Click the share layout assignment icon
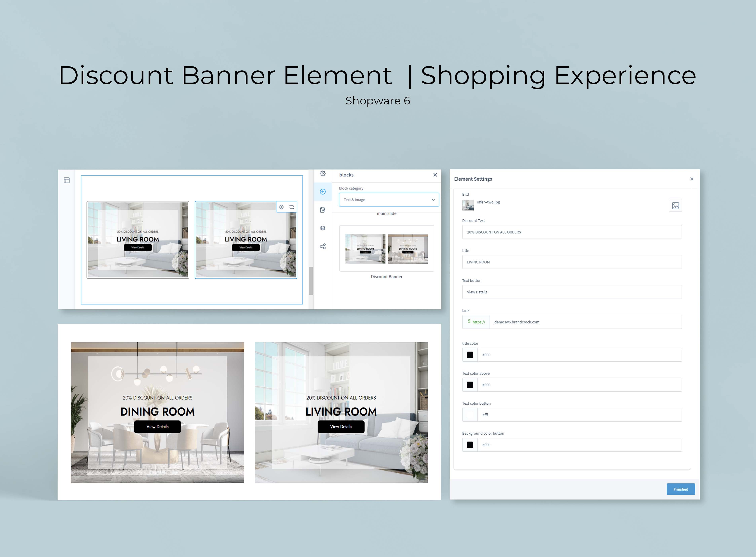 [x=323, y=246]
